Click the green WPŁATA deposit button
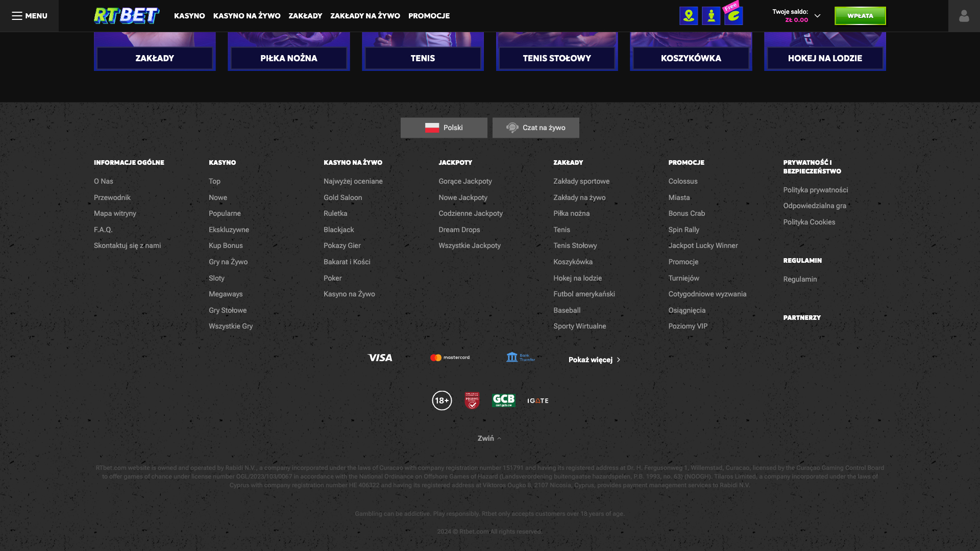This screenshot has height=551, width=980. (x=860, y=16)
